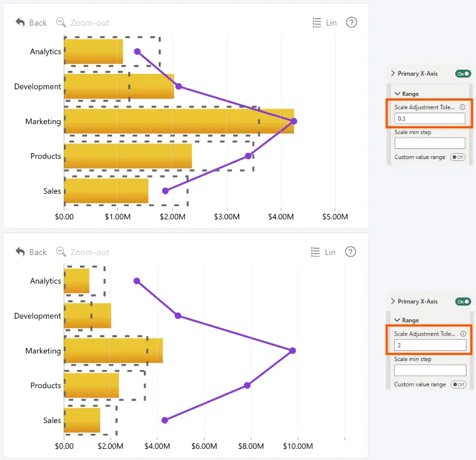Select the Products bar in the bottom chart
Screen dimensions: 476x460
pos(91,386)
